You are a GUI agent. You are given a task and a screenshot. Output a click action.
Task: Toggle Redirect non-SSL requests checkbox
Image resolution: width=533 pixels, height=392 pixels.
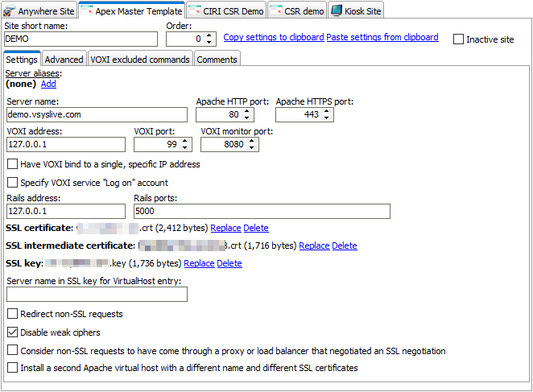(x=12, y=314)
